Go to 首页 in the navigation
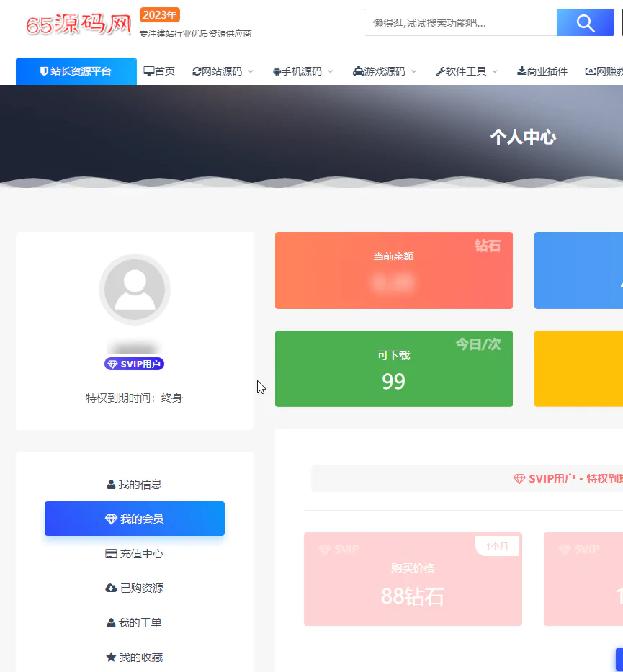 (x=165, y=71)
